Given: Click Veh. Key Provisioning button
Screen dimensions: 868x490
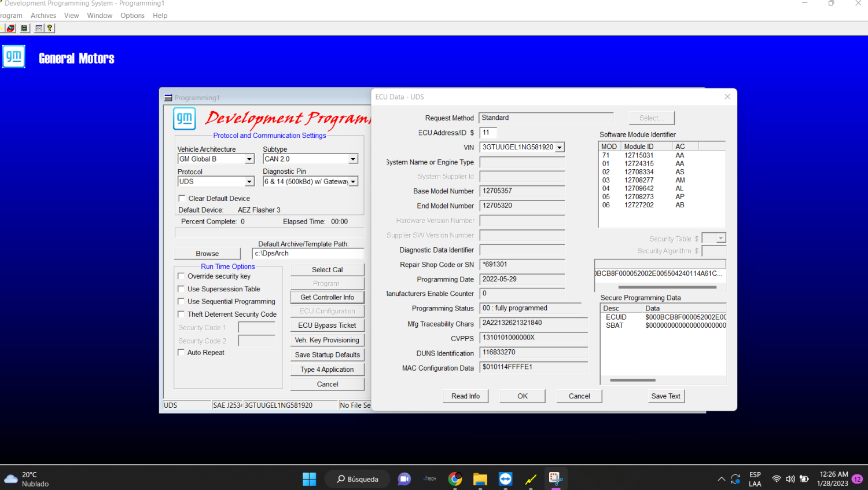Looking at the screenshot, I should (327, 340).
